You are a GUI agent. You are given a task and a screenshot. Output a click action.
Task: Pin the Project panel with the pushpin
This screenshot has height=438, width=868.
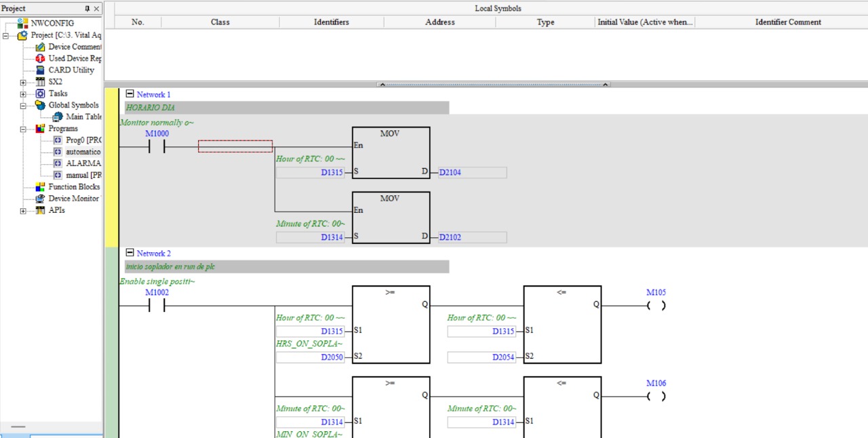click(87, 8)
